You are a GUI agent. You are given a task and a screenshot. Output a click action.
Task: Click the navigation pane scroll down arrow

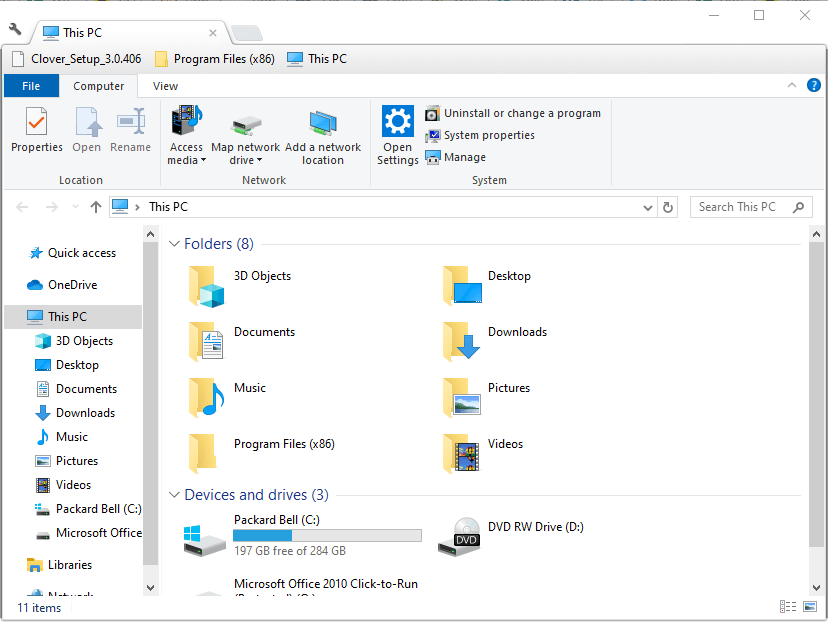point(150,587)
